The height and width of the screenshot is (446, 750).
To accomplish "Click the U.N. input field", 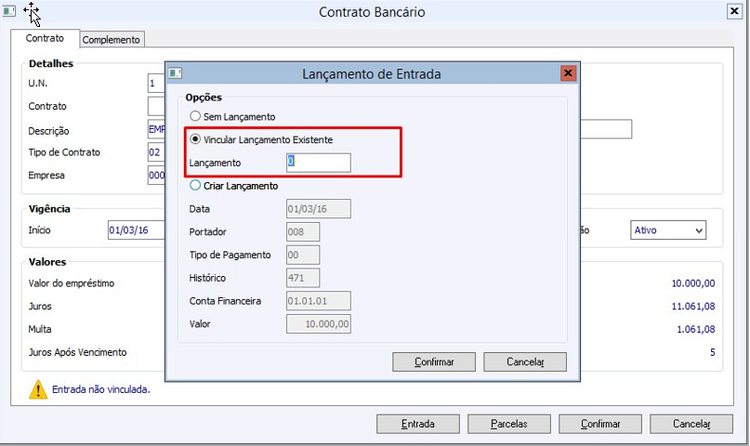I will (156, 83).
